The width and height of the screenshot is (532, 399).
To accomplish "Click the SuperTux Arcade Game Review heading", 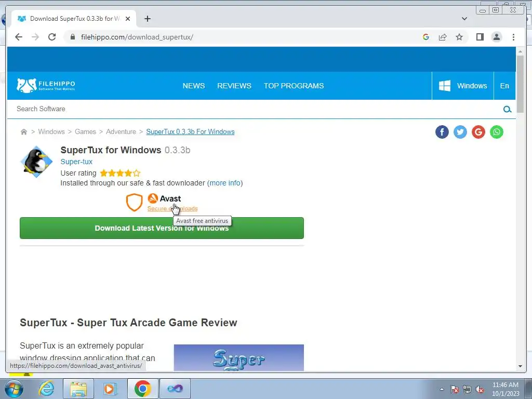I will pos(128,323).
